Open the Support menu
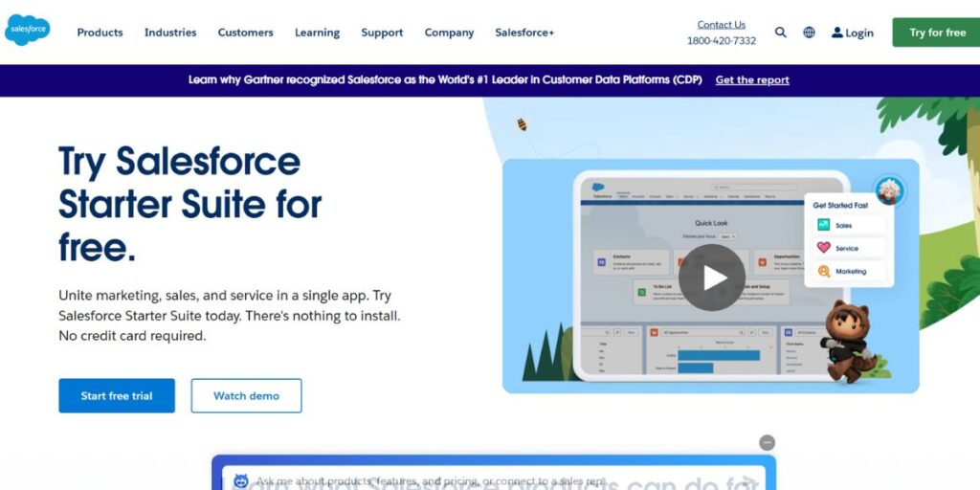 coord(382,33)
